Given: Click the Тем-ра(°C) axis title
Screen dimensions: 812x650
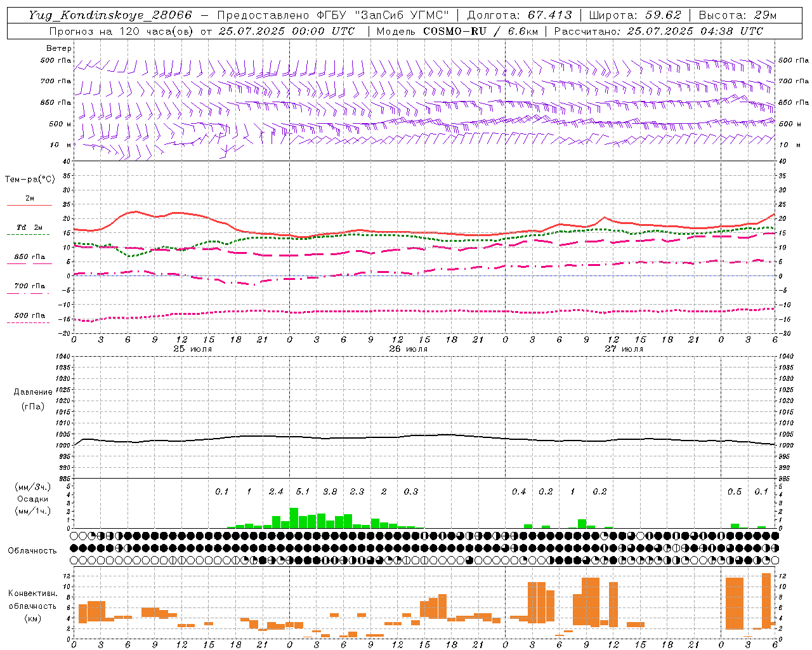Looking at the screenshot, I should pos(30,180).
